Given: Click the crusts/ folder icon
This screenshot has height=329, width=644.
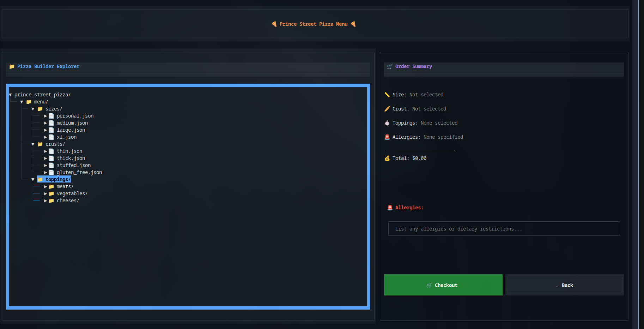Looking at the screenshot, I should [40, 144].
